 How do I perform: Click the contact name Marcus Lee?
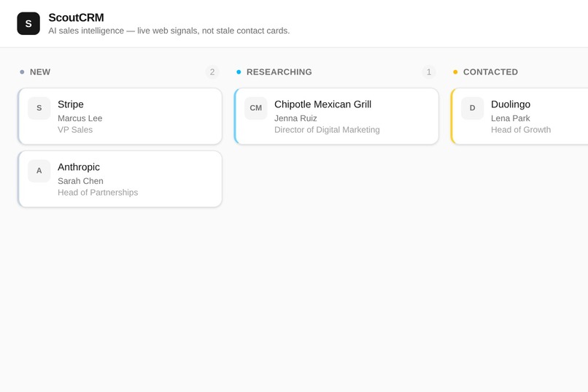[x=80, y=118]
